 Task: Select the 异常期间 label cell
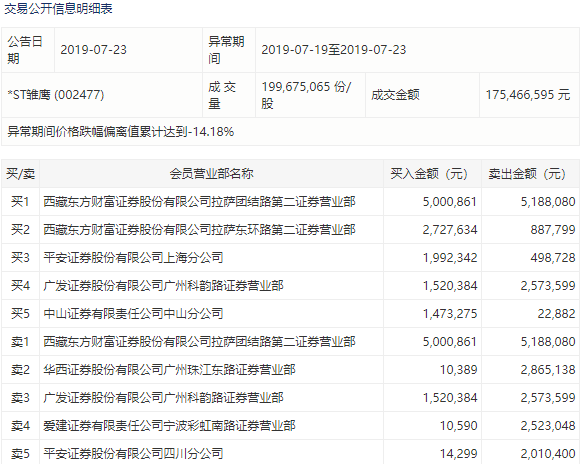tap(229, 50)
